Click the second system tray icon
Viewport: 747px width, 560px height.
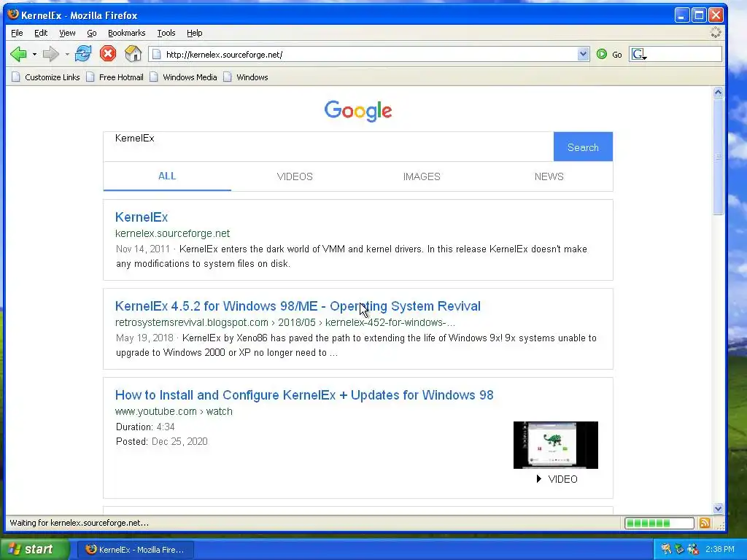click(679, 550)
